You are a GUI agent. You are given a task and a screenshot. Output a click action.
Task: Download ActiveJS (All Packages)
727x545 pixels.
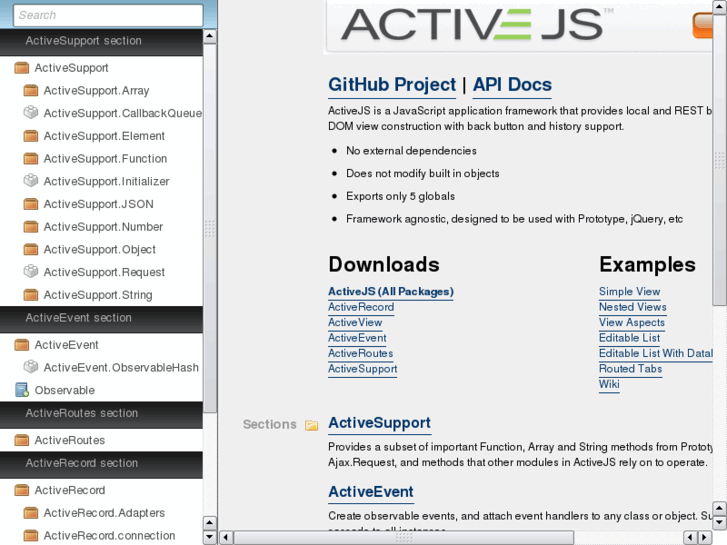point(390,292)
